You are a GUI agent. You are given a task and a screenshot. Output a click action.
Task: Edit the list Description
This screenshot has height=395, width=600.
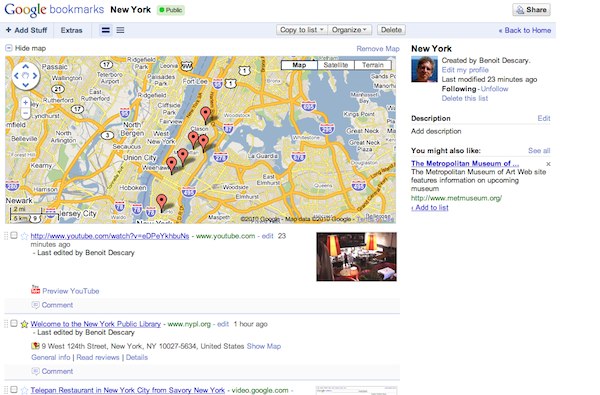click(x=544, y=118)
